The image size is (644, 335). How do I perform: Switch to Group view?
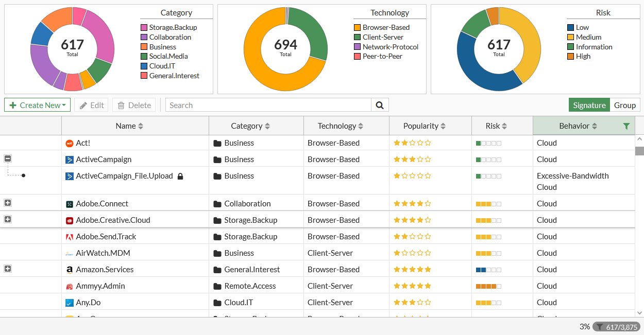[624, 105]
